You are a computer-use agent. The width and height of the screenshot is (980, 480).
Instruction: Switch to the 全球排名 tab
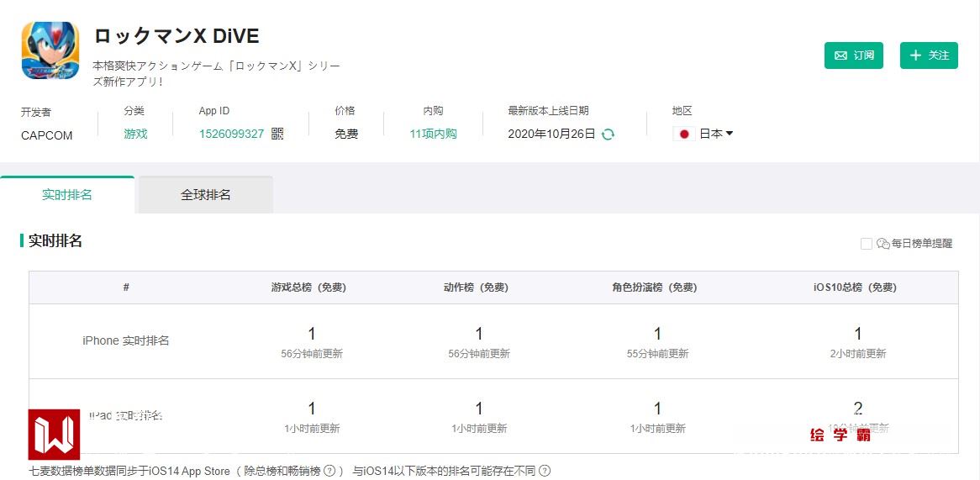(x=205, y=195)
